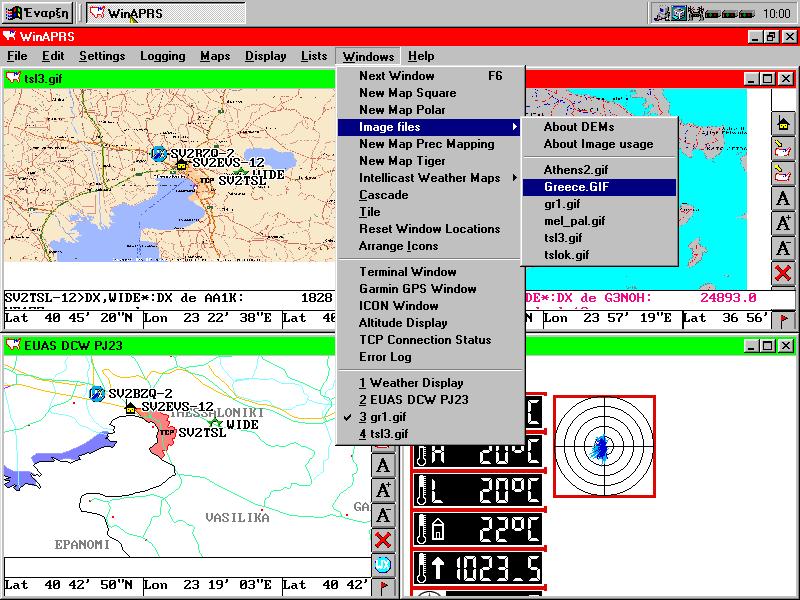800x600 pixels.
Task: Open the Logging menu
Action: (163, 56)
